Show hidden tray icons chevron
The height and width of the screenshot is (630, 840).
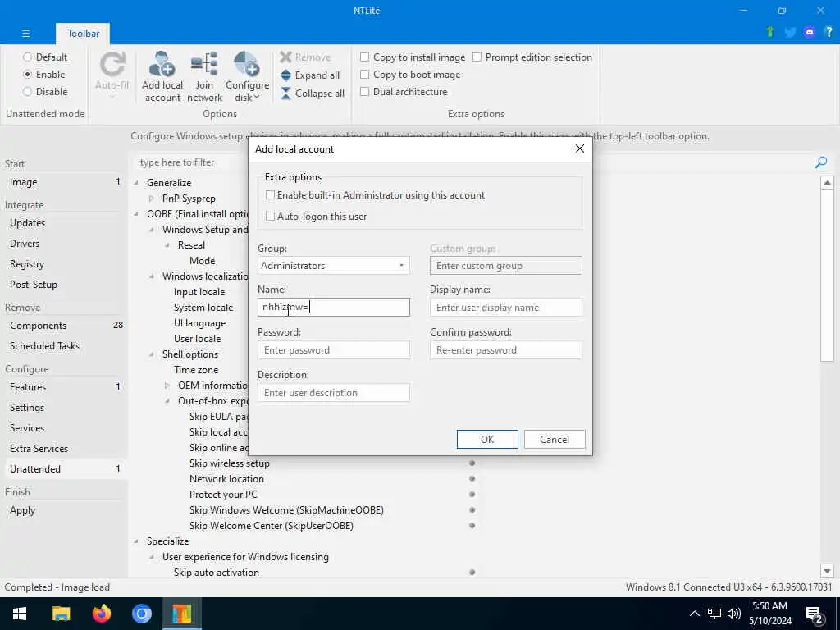point(694,614)
